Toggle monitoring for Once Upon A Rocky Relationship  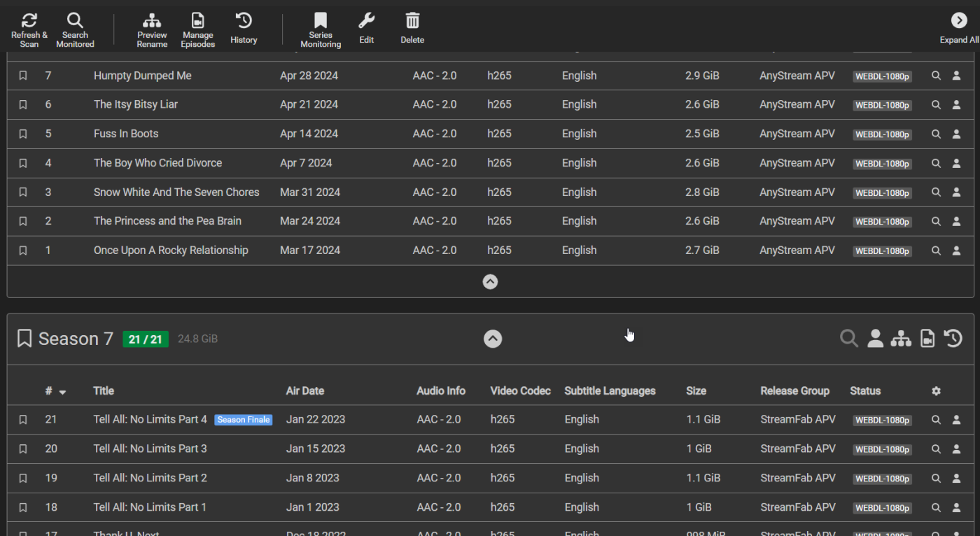tap(23, 251)
